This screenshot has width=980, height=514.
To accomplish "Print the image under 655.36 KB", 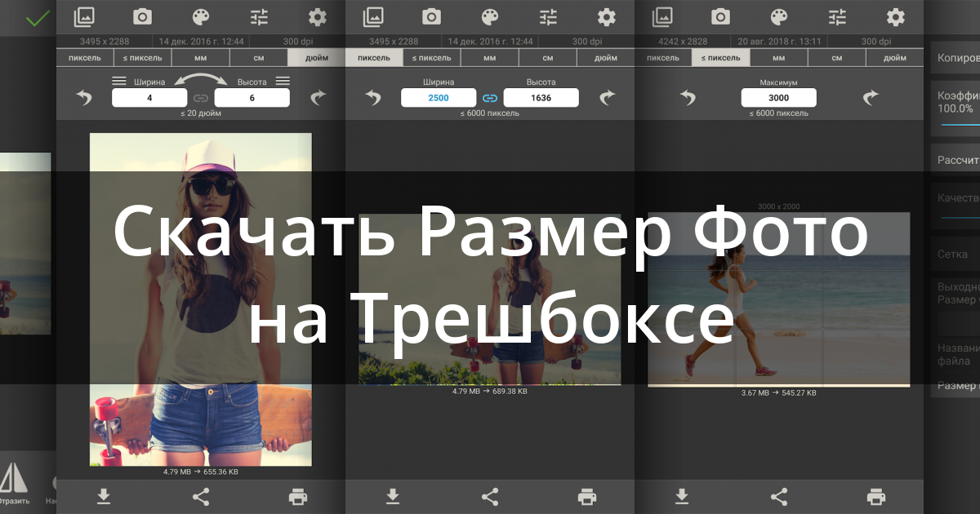I will (298, 495).
